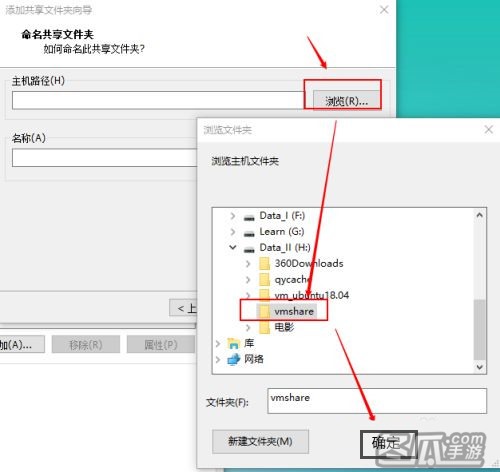Select the 库 library icon
The width and height of the screenshot is (500, 472).
[233, 343]
